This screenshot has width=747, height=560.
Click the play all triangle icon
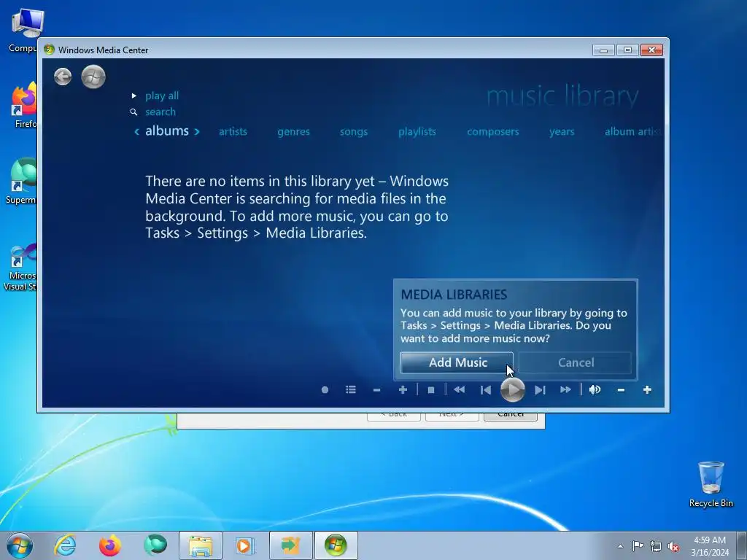pyautogui.click(x=134, y=96)
